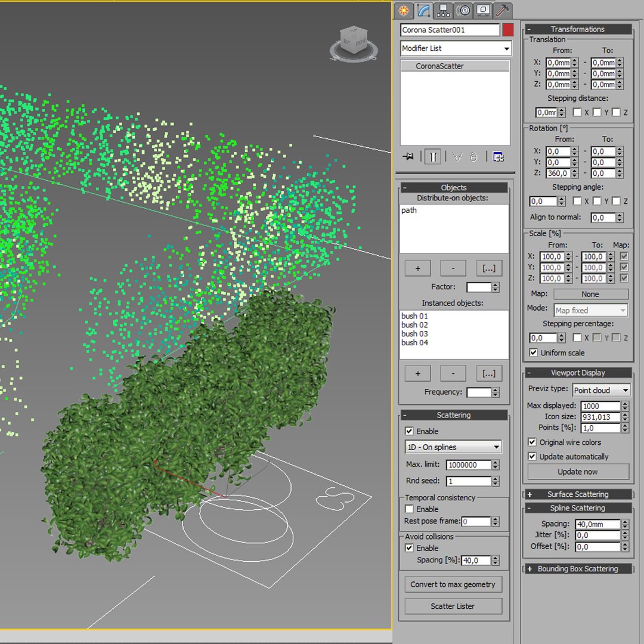The height and width of the screenshot is (644, 644).
Task: Click Avoid collisions Spacing [%] field
Action: pos(476,561)
